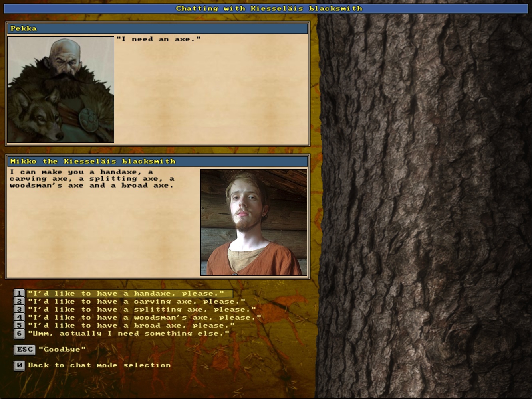
Task: Choose the carving axe dialogue option
Action: click(x=136, y=302)
